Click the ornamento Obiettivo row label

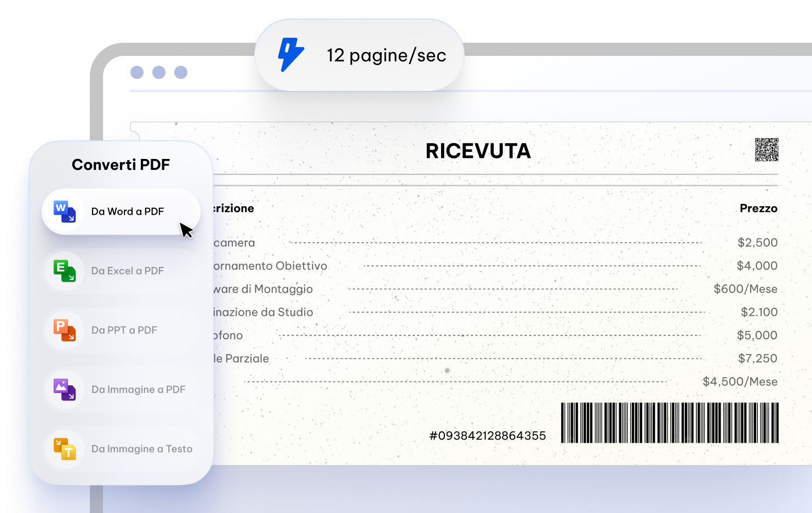coord(270,266)
